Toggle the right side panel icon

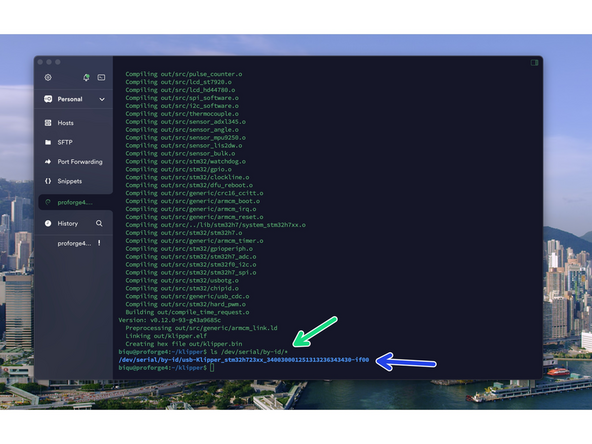click(x=534, y=63)
